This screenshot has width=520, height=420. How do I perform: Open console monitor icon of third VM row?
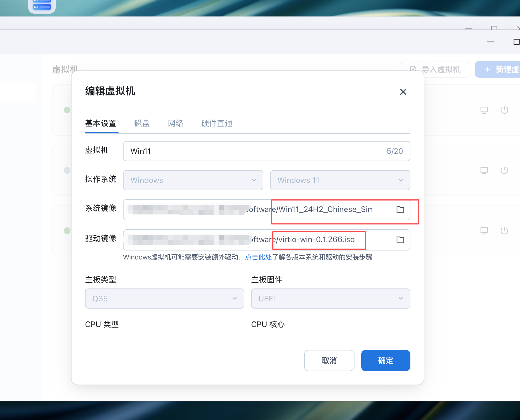(x=484, y=231)
